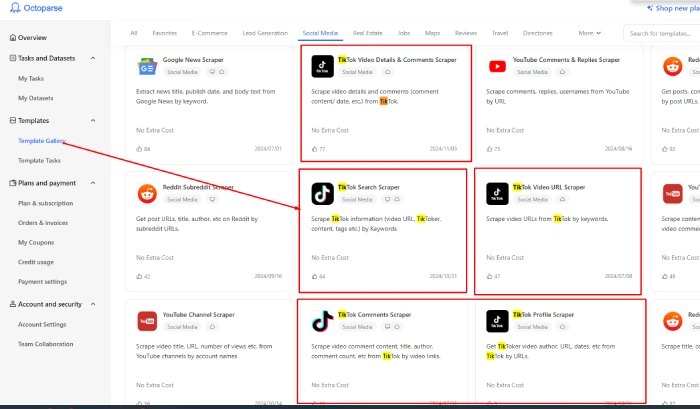Click TikTok Video Details & Comments Scraper icon
700x409 pixels.
(322, 67)
